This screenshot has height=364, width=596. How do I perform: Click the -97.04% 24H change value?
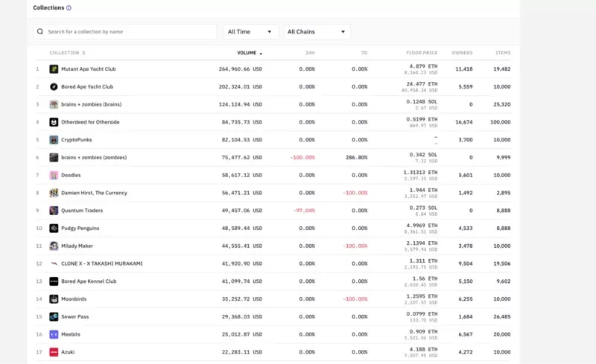coord(304,211)
